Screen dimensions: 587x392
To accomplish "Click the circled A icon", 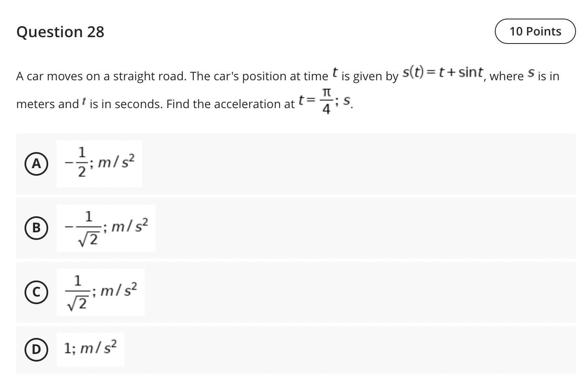I will (x=37, y=164).
